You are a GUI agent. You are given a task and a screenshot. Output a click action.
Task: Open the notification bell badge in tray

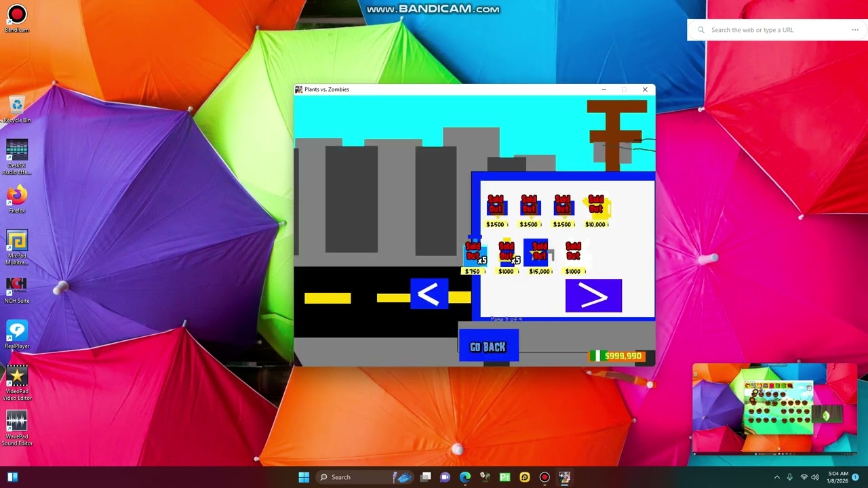pyautogui.click(x=856, y=477)
